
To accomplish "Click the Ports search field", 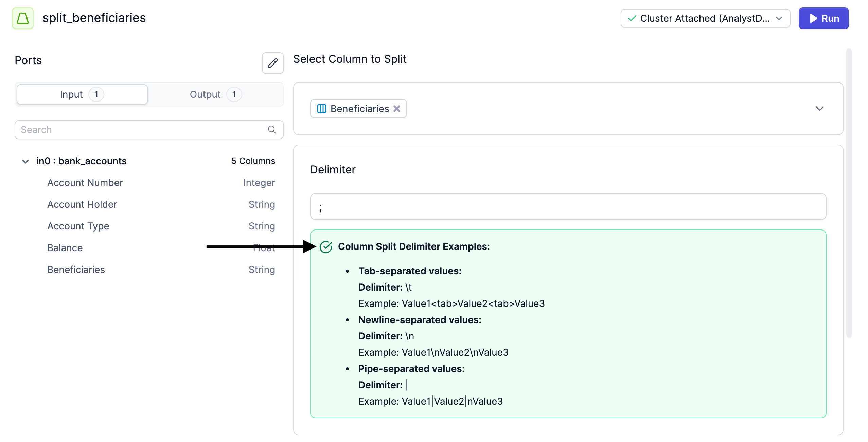I will click(143, 130).
